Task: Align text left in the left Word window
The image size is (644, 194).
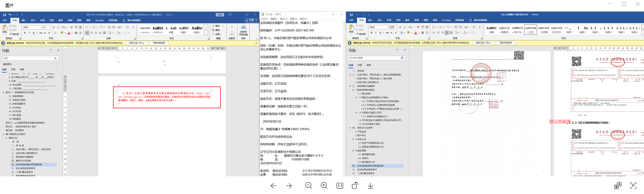Action: [87, 33]
